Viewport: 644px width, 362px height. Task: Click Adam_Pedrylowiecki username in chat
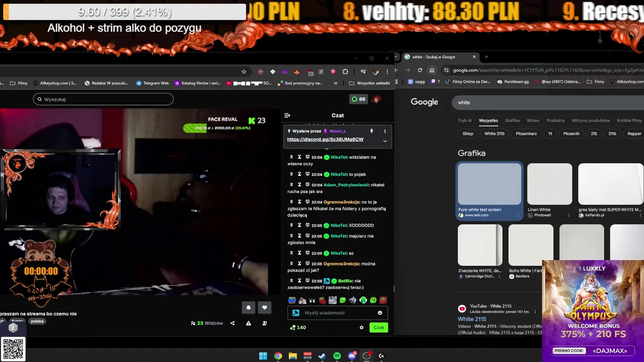[346, 185]
